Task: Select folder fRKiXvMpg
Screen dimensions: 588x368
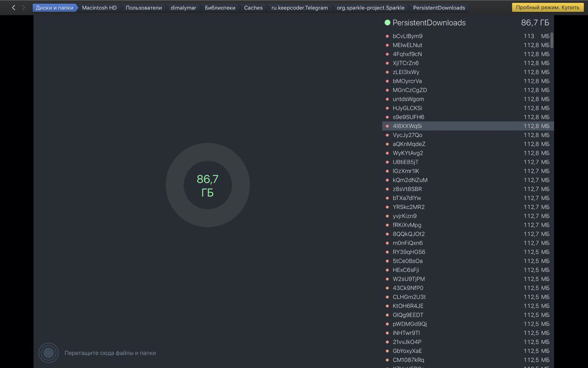Action: pos(468,225)
